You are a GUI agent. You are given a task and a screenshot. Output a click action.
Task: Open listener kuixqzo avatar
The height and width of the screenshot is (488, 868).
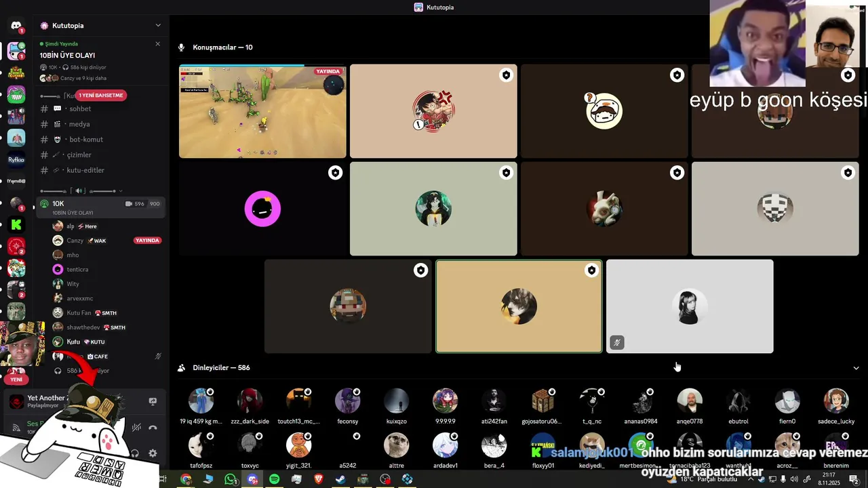[x=397, y=401]
